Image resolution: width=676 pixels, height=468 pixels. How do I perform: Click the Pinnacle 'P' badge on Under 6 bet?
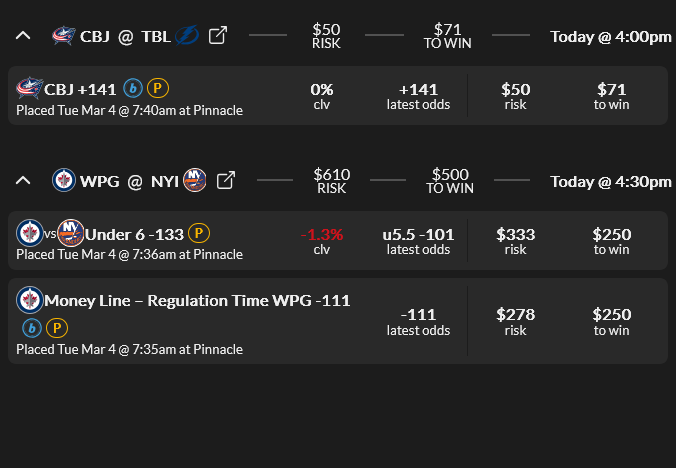click(199, 234)
